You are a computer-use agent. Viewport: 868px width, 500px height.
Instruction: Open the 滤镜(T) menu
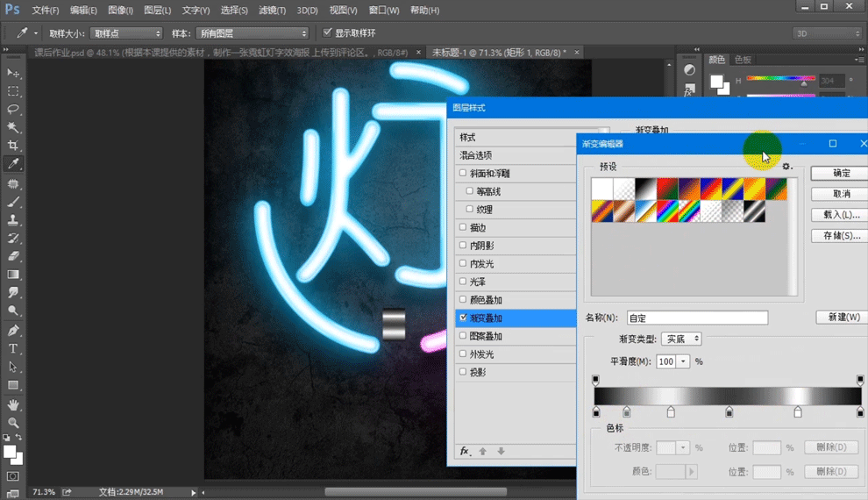click(x=273, y=10)
